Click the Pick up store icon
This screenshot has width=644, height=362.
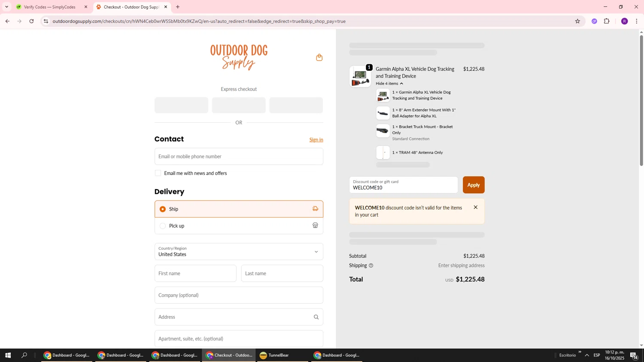315,226
